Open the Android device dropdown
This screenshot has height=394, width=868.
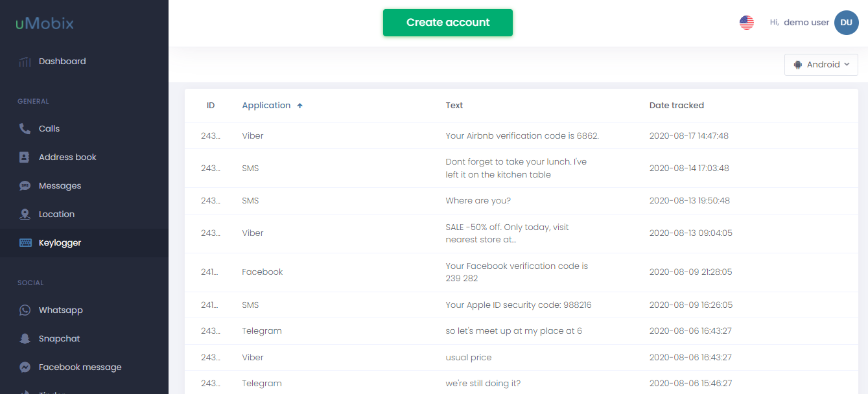[x=821, y=65]
